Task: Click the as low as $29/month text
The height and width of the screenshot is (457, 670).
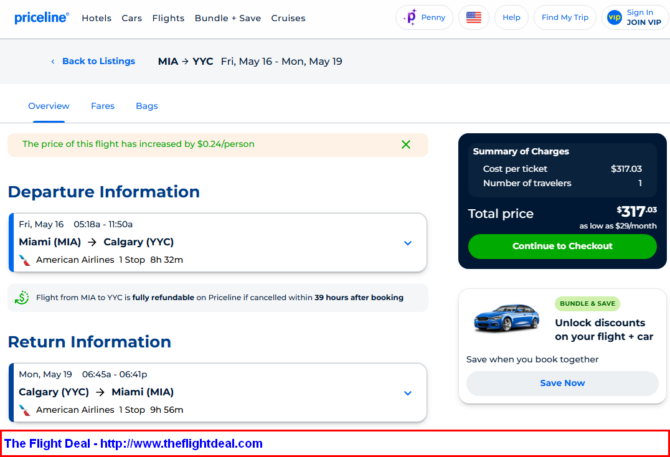Action: (x=618, y=226)
